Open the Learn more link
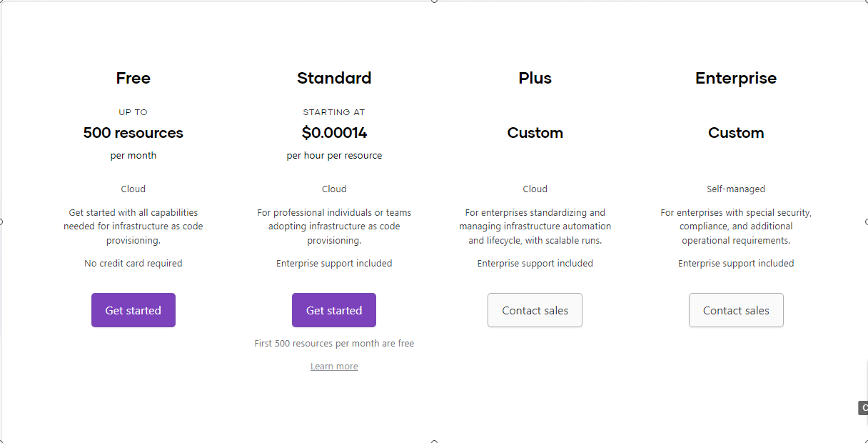This screenshot has width=868, height=443. pyautogui.click(x=333, y=366)
